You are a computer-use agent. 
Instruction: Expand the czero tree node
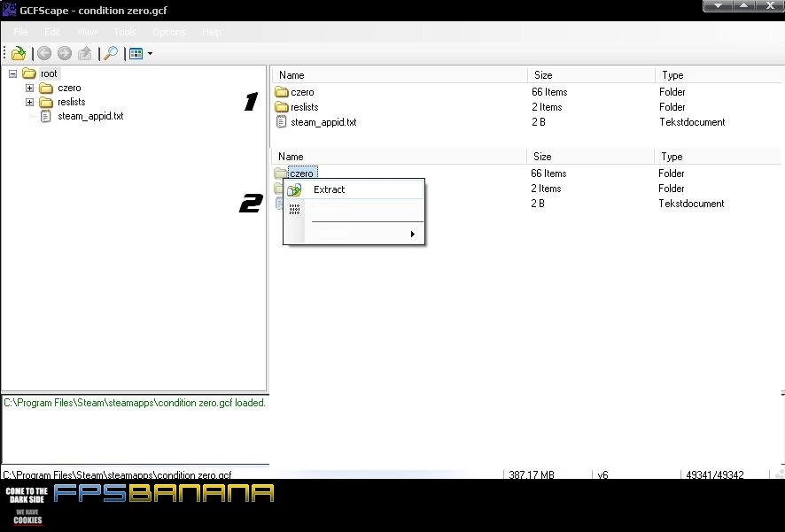[29, 88]
